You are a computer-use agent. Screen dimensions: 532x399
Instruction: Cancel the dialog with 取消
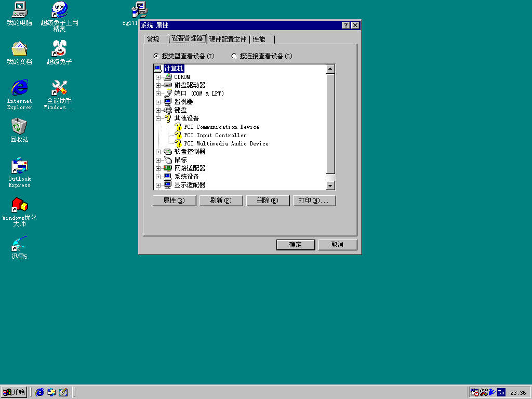click(x=338, y=245)
